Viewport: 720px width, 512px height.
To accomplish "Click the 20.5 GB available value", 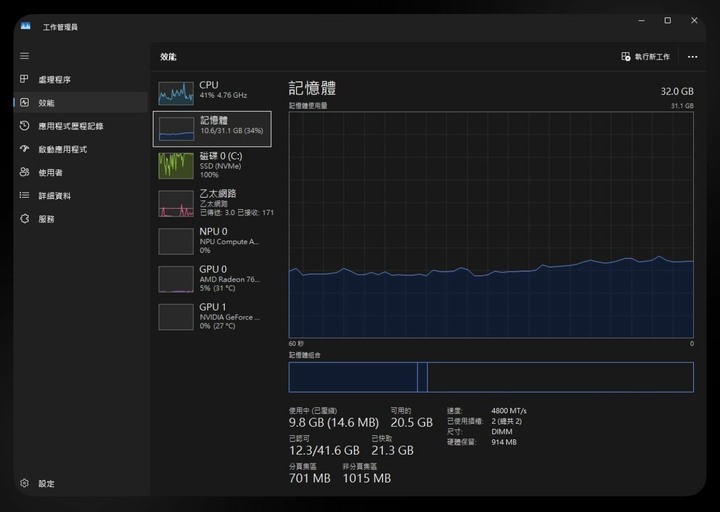I will [x=411, y=422].
